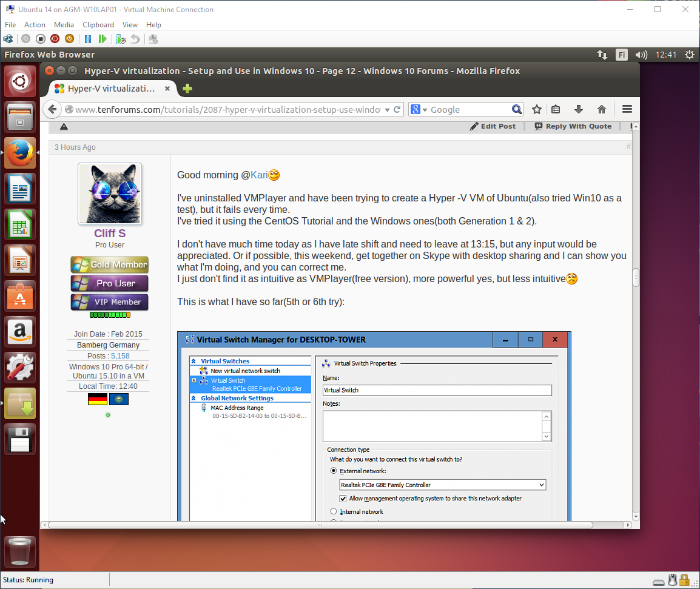The image size is (700, 589).
Task: Open the Realtek PCIe GBE Family Controller dropdown
Action: (x=442, y=485)
